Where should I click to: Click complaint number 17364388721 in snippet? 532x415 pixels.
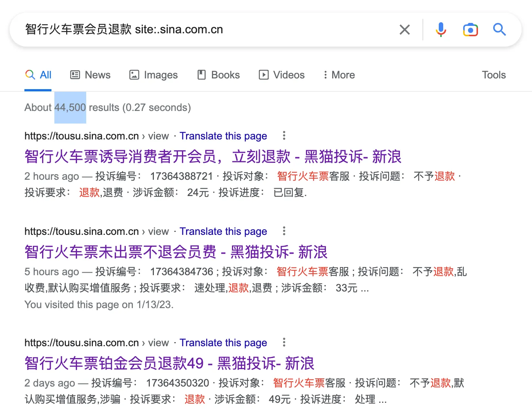click(182, 176)
